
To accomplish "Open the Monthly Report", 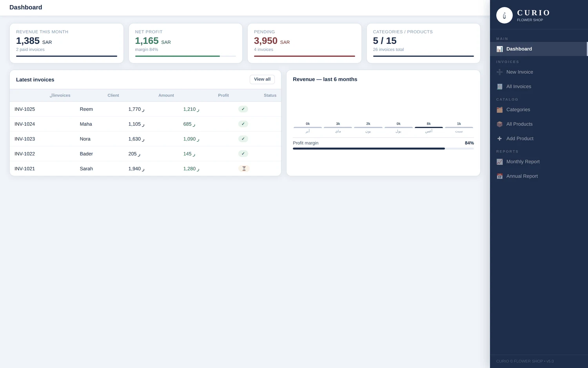I will (539, 162).
